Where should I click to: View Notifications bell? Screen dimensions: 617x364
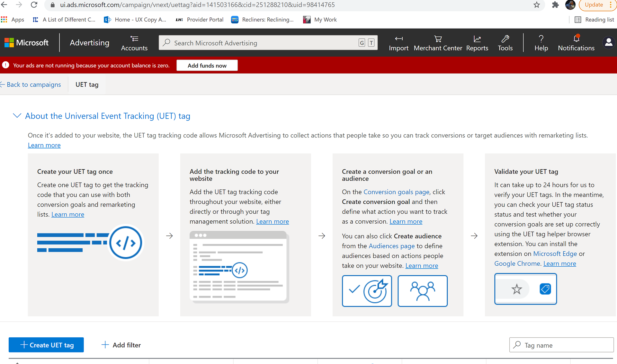tap(576, 39)
